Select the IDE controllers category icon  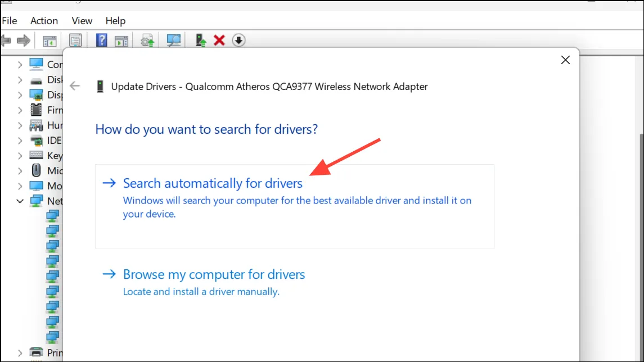pyautogui.click(x=36, y=141)
